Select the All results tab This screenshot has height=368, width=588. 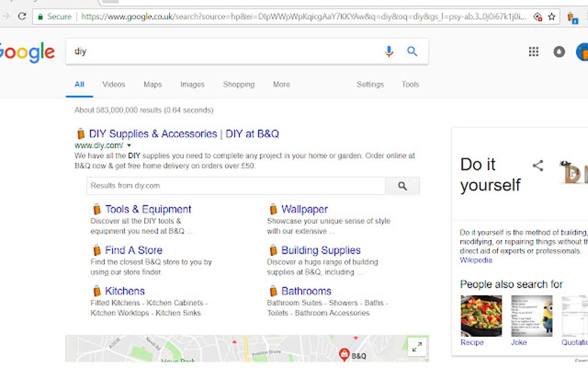[79, 84]
